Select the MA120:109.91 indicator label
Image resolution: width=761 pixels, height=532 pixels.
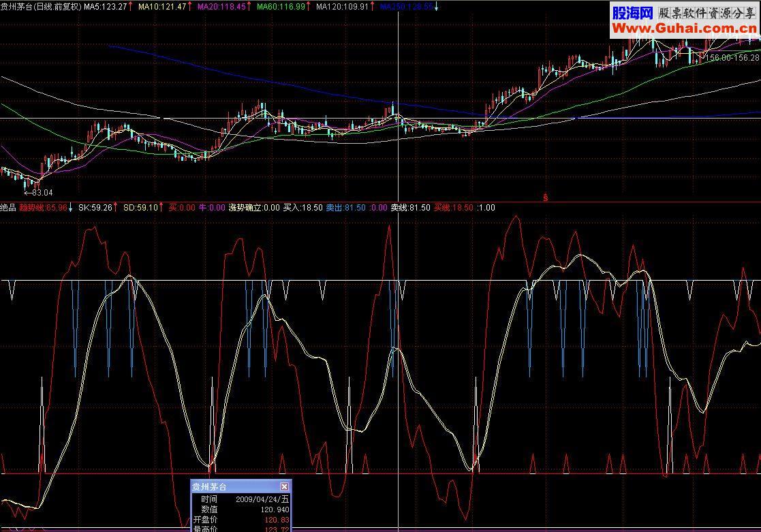pyautogui.click(x=343, y=6)
